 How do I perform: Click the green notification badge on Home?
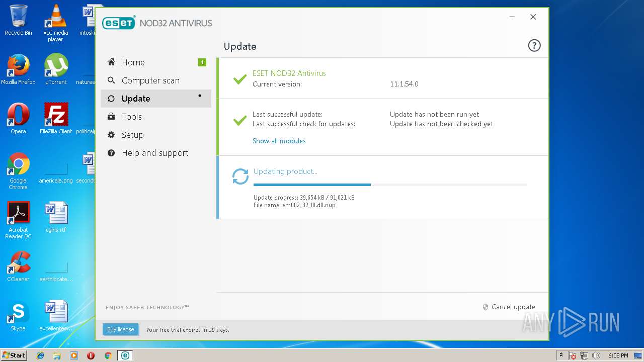(202, 62)
